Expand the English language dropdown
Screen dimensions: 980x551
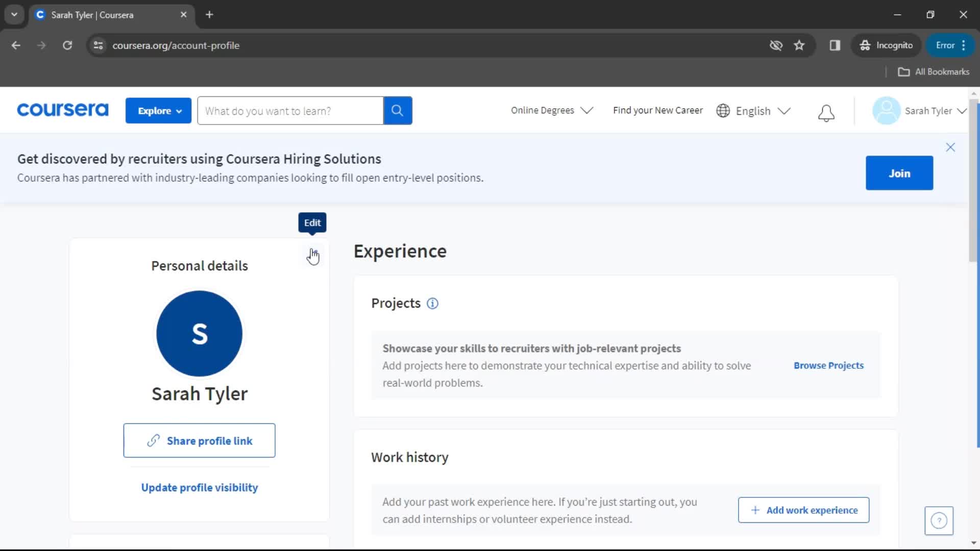(x=763, y=111)
